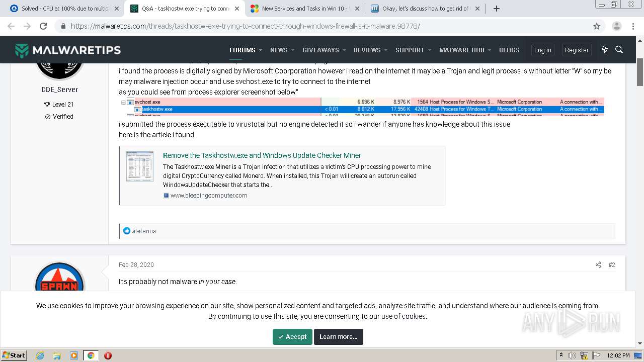The height and width of the screenshot is (362, 644).
Task: Open process explorer screenshot image
Action: coord(361,107)
